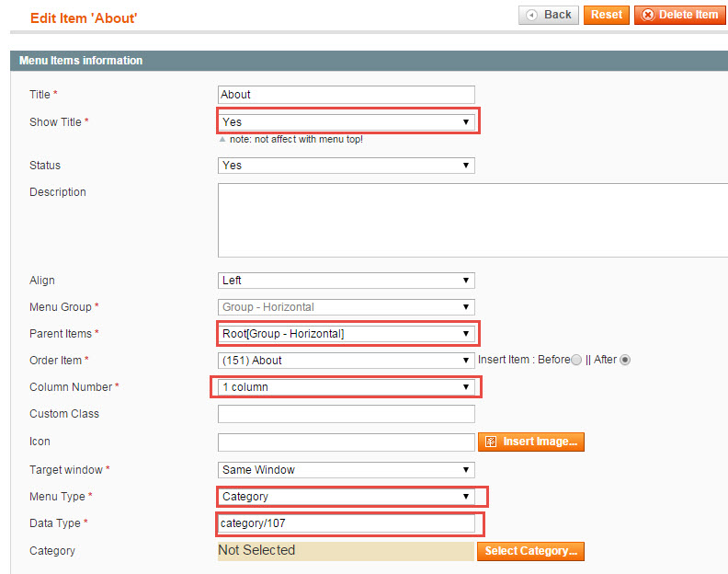Screen dimensions: 728x574
Task: Click the Reset button
Action: pos(607,15)
